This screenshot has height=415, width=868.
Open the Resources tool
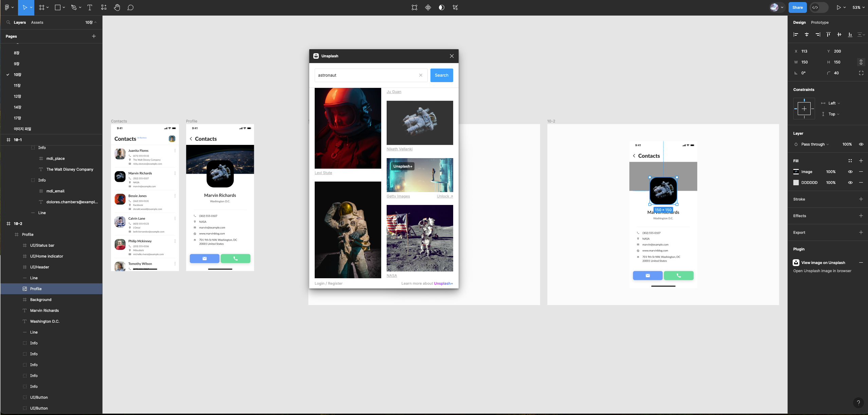click(104, 7)
